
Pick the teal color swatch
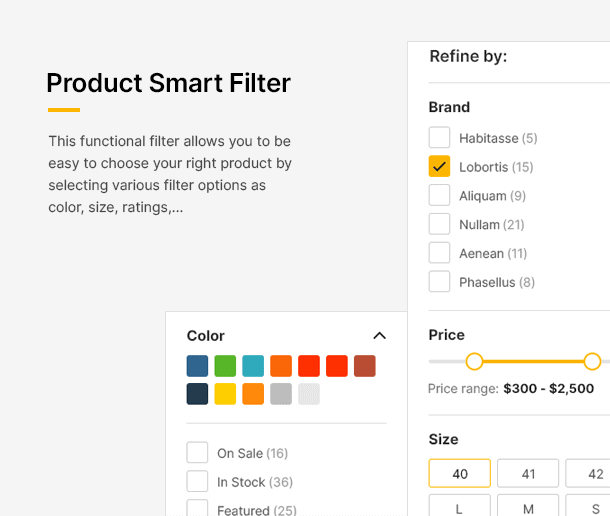(253, 366)
